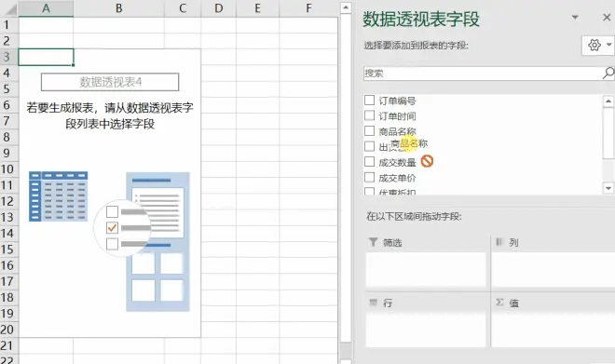Click the search magnifier icon
The width and height of the screenshot is (615, 364).
click(x=608, y=73)
